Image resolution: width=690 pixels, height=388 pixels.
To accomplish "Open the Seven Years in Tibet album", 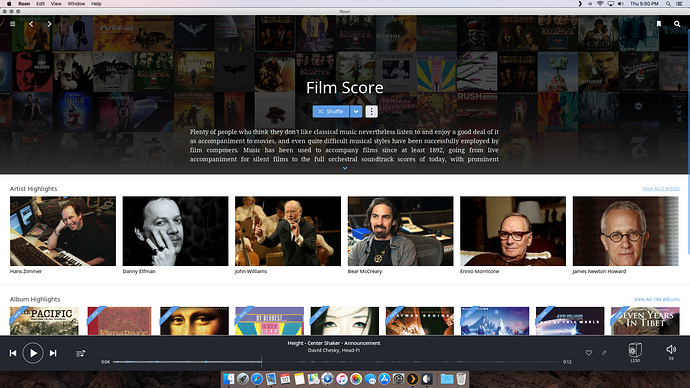I will [x=645, y=321].
